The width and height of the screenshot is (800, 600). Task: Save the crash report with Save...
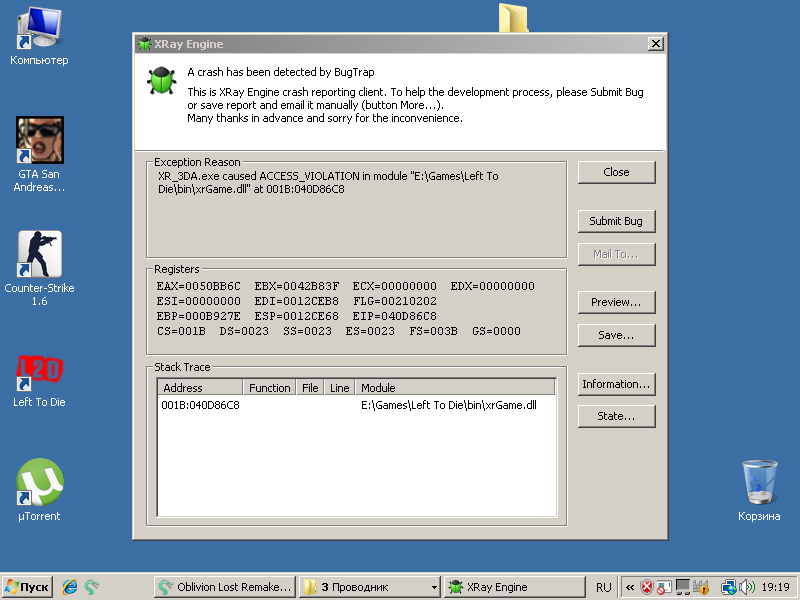point(616,335)
